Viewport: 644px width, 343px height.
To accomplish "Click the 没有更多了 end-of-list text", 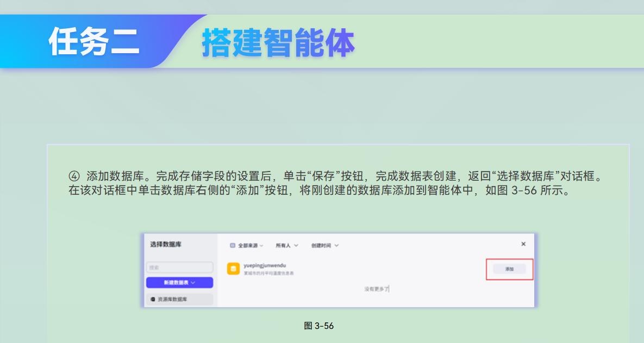I will (377, 289).
